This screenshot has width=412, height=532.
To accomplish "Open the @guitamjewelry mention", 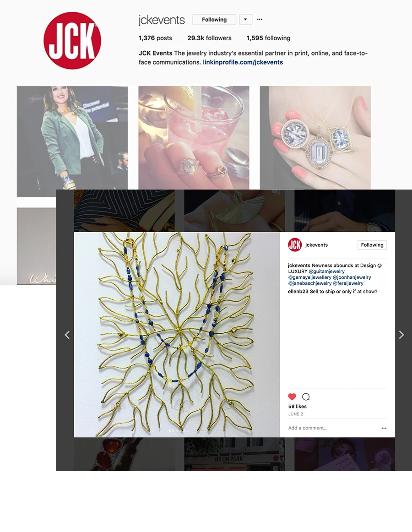I will click(326, 271).
